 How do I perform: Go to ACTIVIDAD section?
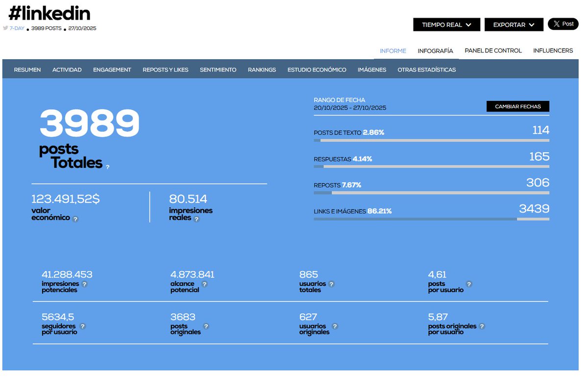pyautogui.click(x=67, y=70)
